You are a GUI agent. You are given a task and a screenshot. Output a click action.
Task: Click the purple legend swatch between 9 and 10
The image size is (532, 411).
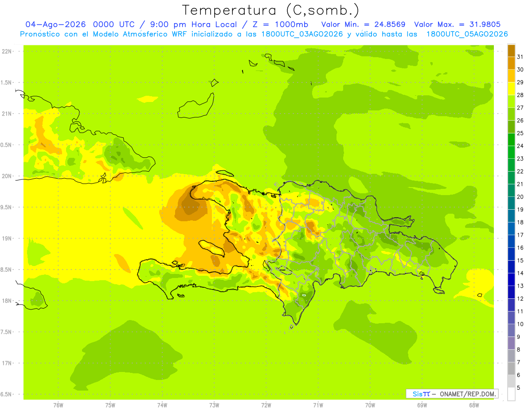coord(511,330)
